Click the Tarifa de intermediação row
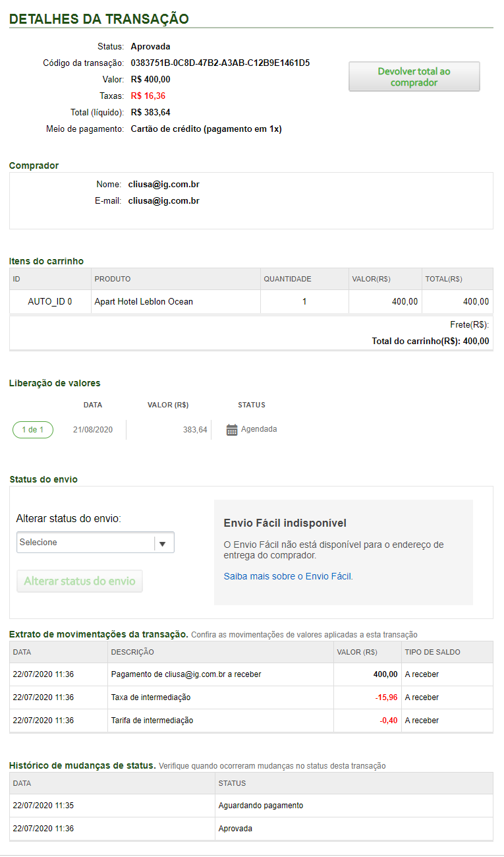Viewport: 504px width, 857px height. pyautogui.click(x=152, y=721)
